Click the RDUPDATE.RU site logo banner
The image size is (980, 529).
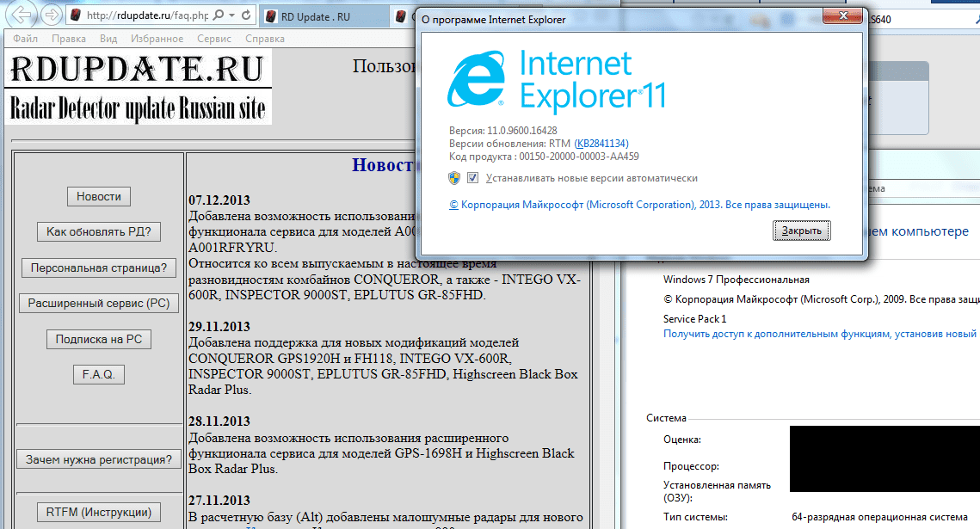pyautogui.click(x=138, y=86)
